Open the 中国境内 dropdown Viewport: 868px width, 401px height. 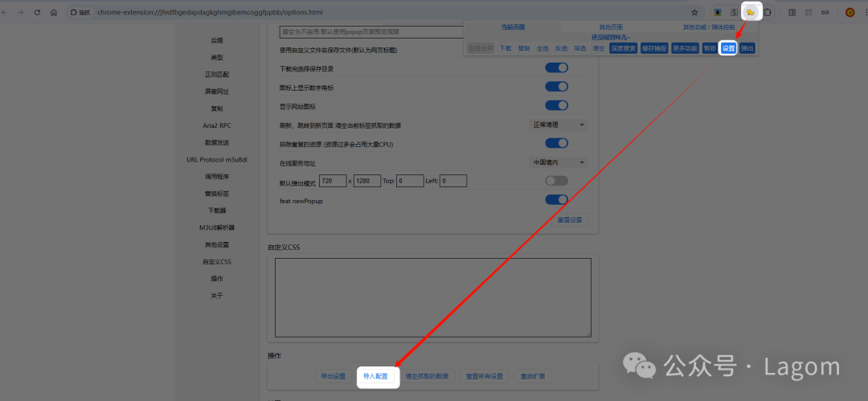pyautogui.click(x=559, y=162)
